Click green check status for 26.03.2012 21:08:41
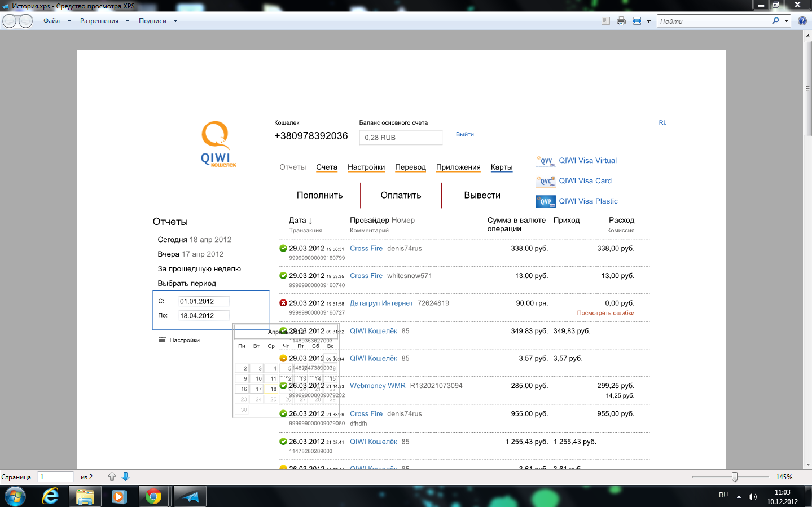Image resolution: width=812 pixels, height=507 pixels. click(x=283, y=442)
